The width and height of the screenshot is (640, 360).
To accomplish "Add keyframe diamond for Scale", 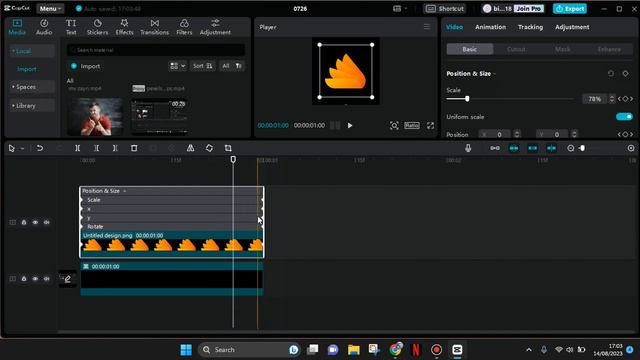I will tap(625, 99).
